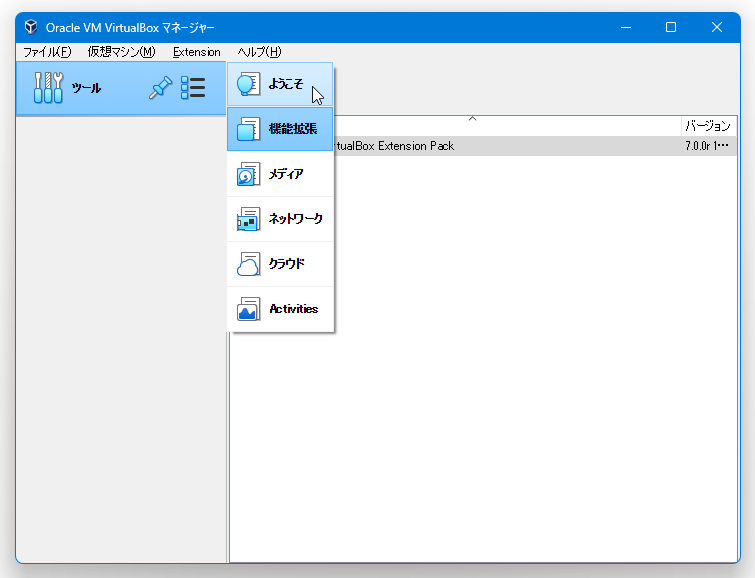Image resolution: width=755 pixels, height=578 pixels.
Task: Choose 機能拡張 from the tools popup
Action: tap(280, 129)
